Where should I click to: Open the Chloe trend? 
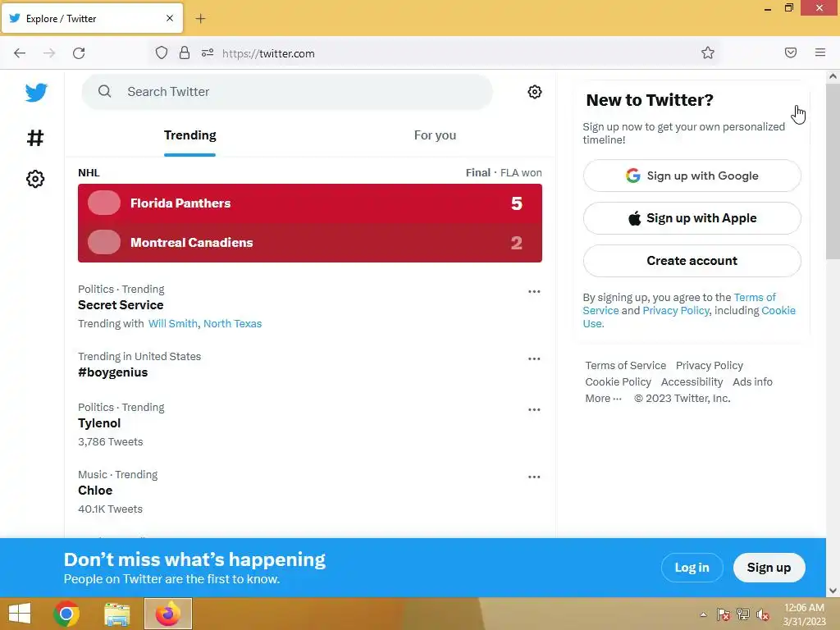[x=95, y=491]
